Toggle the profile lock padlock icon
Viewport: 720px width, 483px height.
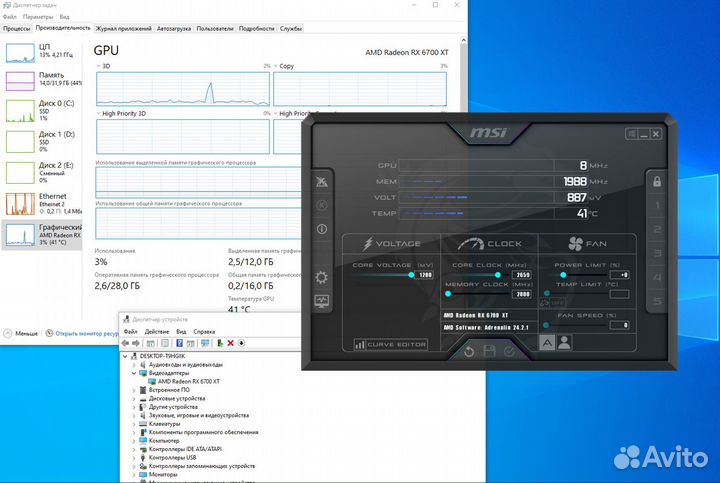657,182
